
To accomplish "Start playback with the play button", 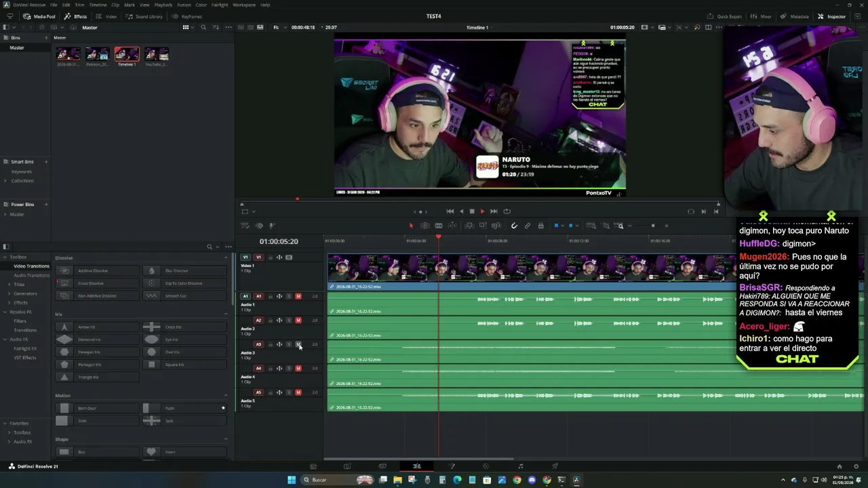I will [x=482, y=211].
